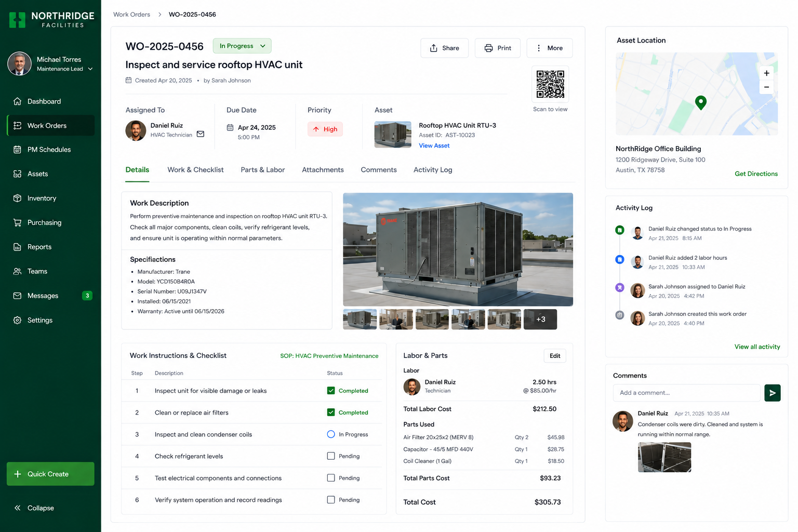This screenshot has width=798, height=532.
Task: Click Get Directions link
Action: 756,174
